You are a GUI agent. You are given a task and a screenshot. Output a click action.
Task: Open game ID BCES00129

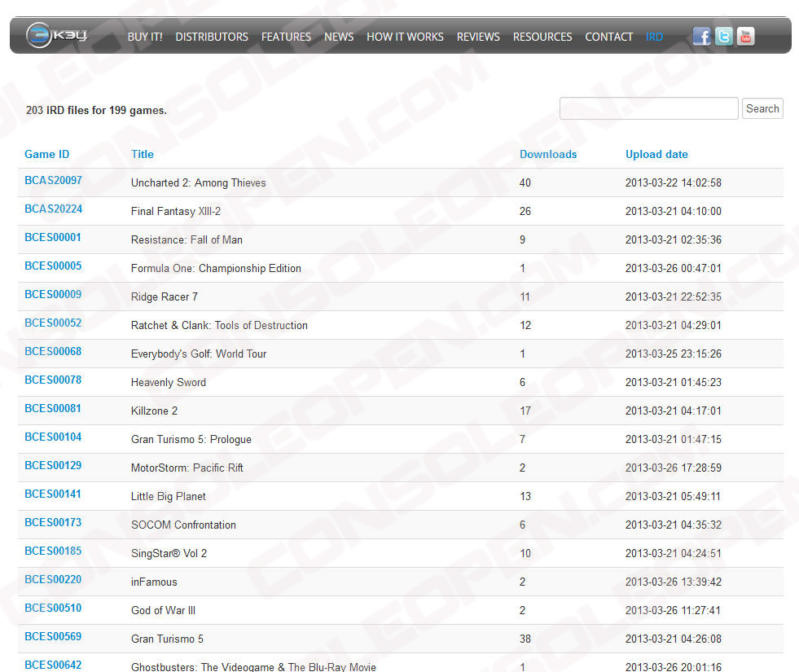[53, 466]
